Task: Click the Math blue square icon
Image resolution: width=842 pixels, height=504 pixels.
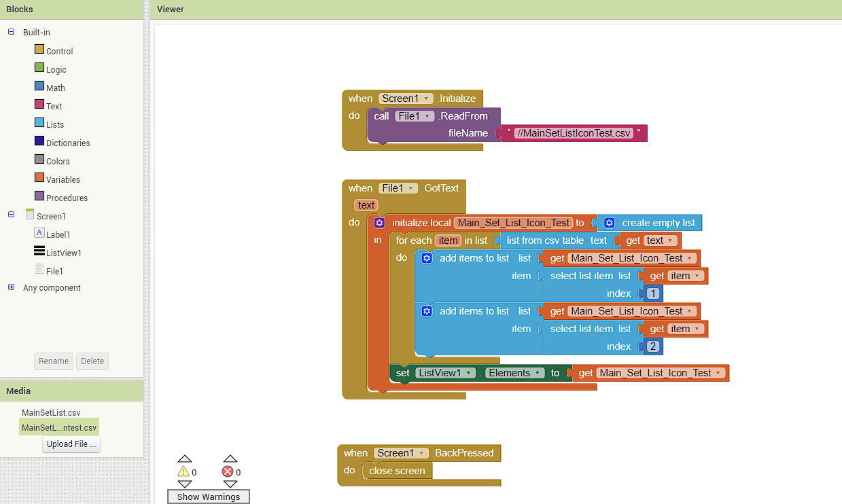Action: click(39, 86)
